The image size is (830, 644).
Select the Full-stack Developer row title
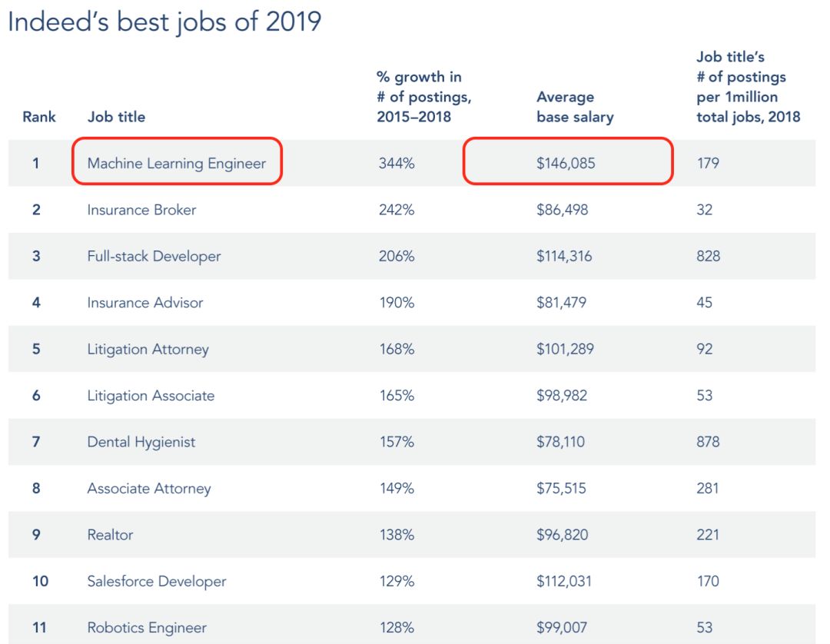[x=154, y=256]
